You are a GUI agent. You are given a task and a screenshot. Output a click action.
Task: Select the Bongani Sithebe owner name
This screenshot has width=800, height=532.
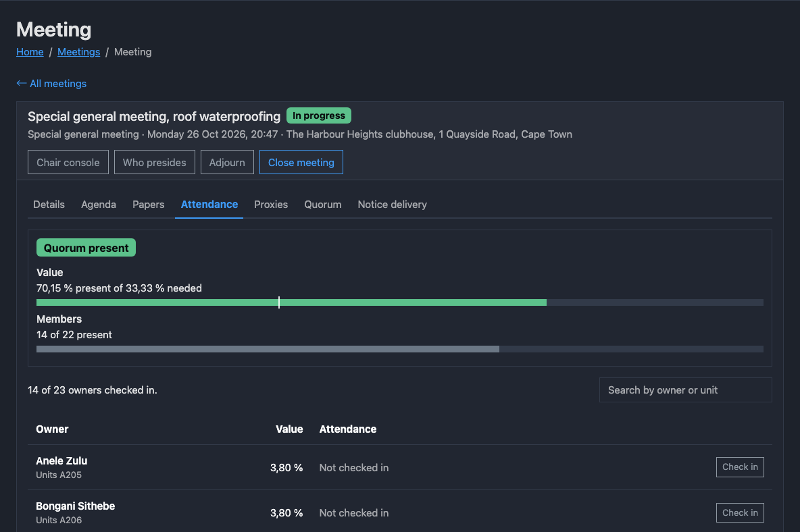[76, 506]
